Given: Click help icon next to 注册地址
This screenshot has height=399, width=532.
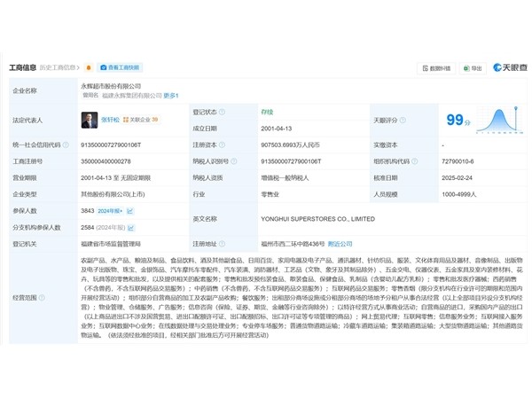Looking at the screenshot, I should (x=222, y=244).
